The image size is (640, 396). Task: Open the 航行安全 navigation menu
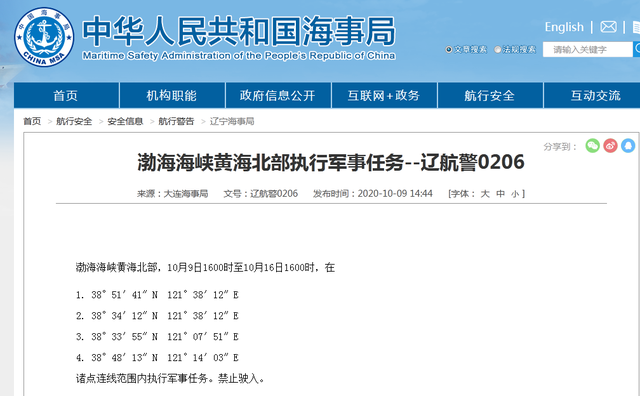[490, 96]
